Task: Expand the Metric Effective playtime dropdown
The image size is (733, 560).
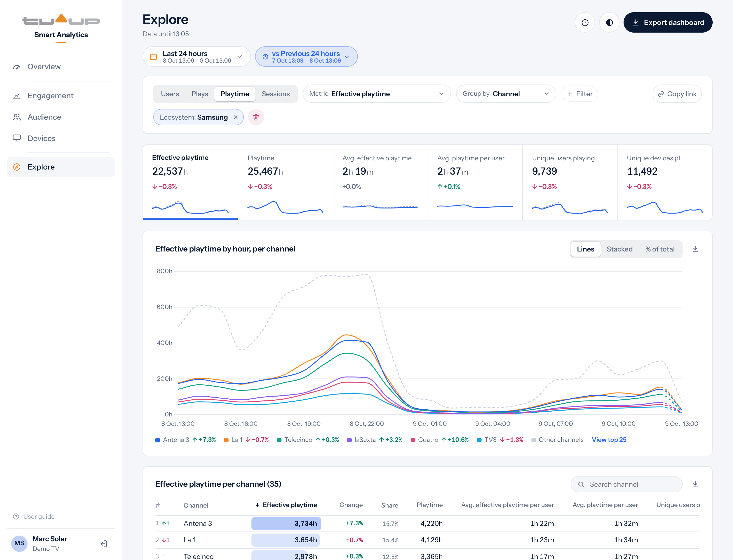Action: tap(376, 94)
